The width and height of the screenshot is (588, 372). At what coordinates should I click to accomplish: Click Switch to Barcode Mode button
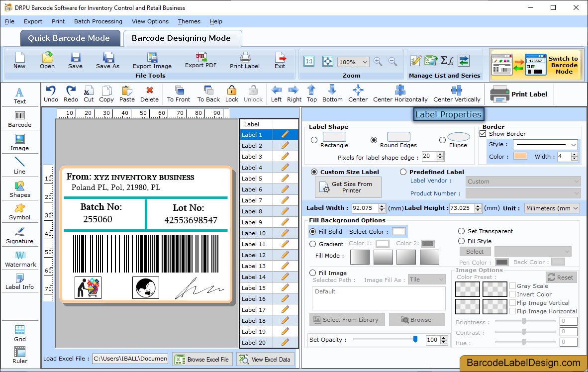536,65
